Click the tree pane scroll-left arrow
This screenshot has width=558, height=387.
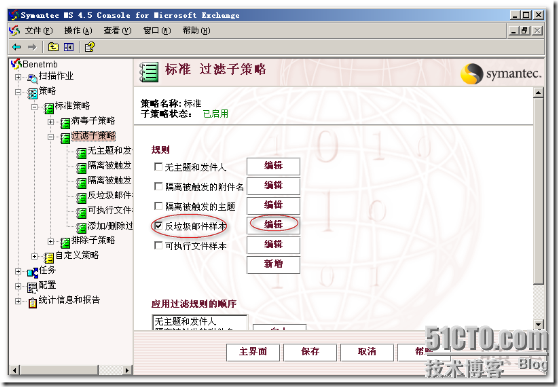(x=14, y=370)
